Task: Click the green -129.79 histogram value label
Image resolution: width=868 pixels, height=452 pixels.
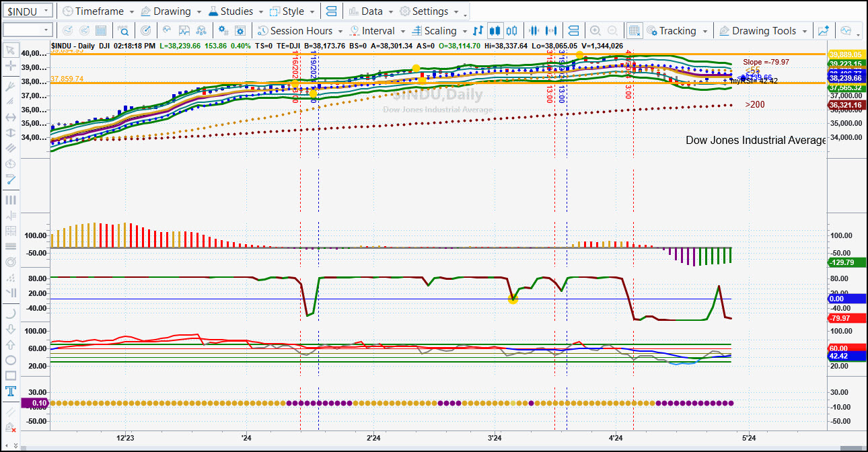Action: pyautogui.click(x=846, y=262)
